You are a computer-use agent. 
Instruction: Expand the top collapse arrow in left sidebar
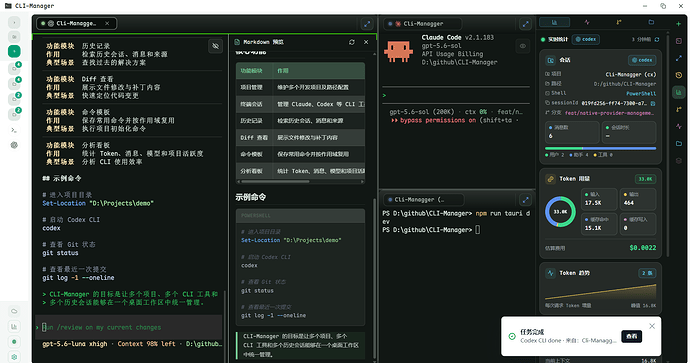point(14,22)
